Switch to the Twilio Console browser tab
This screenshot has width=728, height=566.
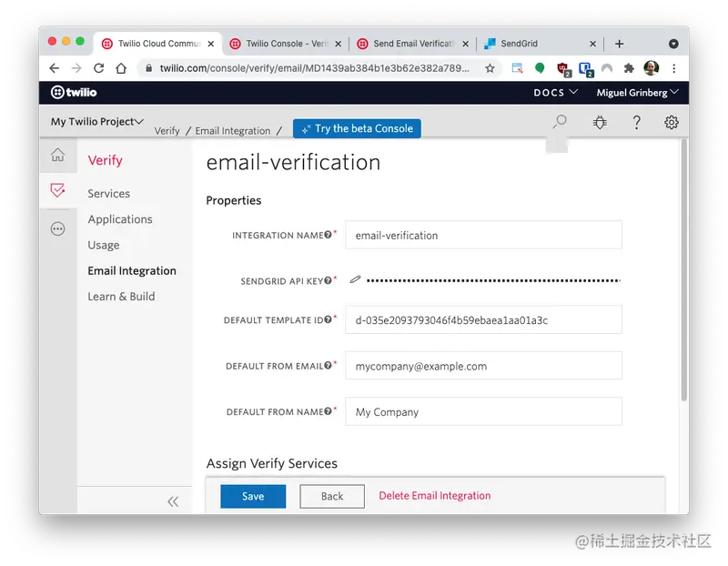tap(278, 43)
